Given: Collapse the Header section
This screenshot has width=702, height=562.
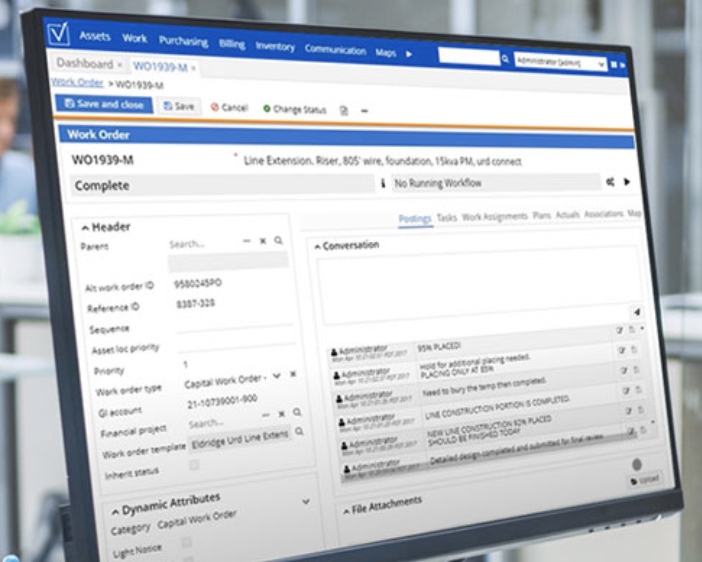Looking at the screenshot, I should tap(85, 228).
